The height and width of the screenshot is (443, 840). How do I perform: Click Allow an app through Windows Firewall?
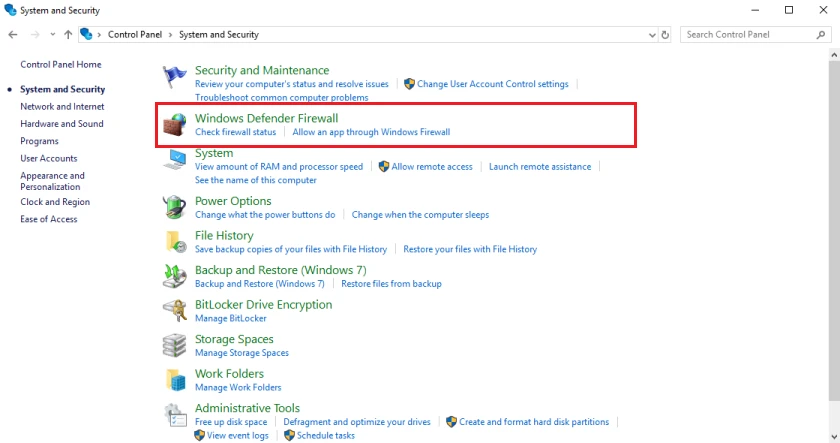pos(371,132)
